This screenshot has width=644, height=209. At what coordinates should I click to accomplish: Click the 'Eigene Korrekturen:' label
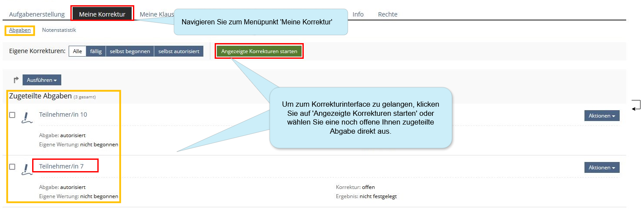[x=37, y=51]
